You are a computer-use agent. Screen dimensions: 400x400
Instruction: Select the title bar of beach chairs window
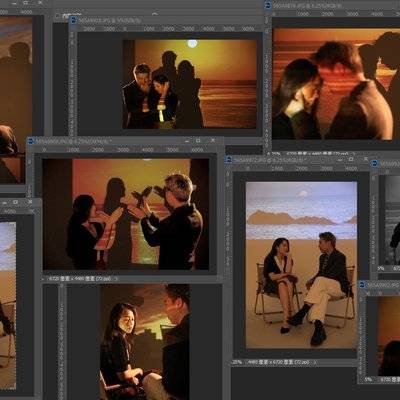[x=298, y=160]
